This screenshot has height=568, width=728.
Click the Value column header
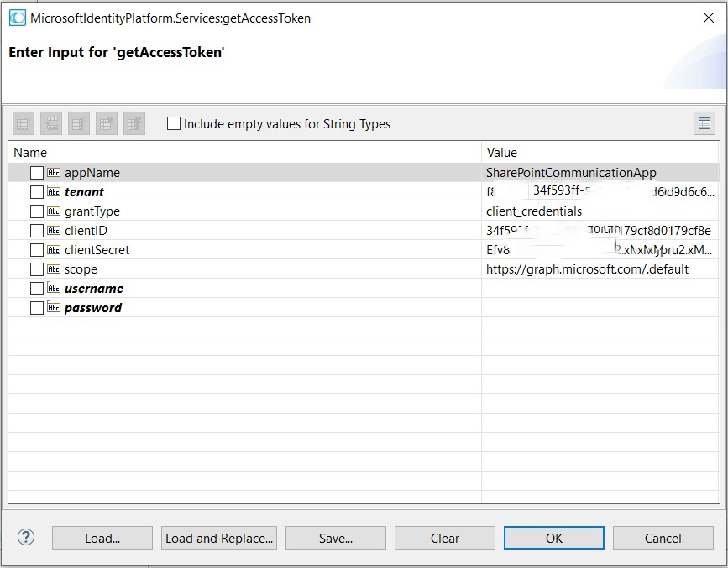coord(600,152)
